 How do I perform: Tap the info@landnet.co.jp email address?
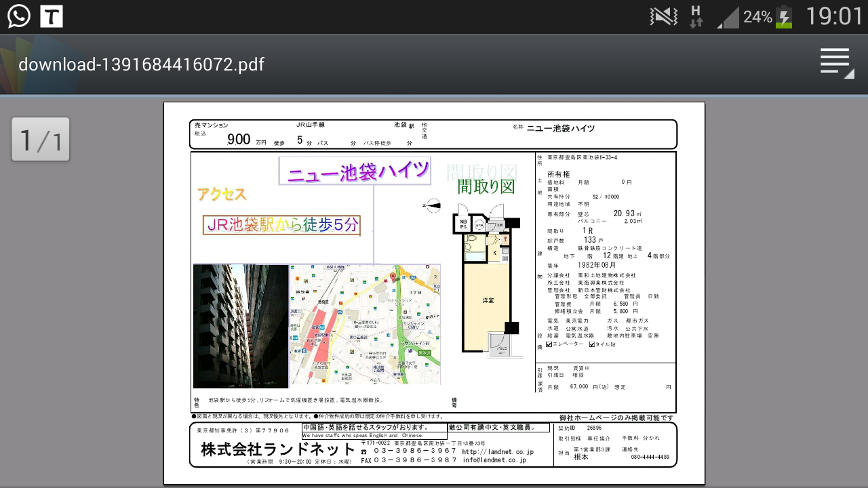click(494, 460)
